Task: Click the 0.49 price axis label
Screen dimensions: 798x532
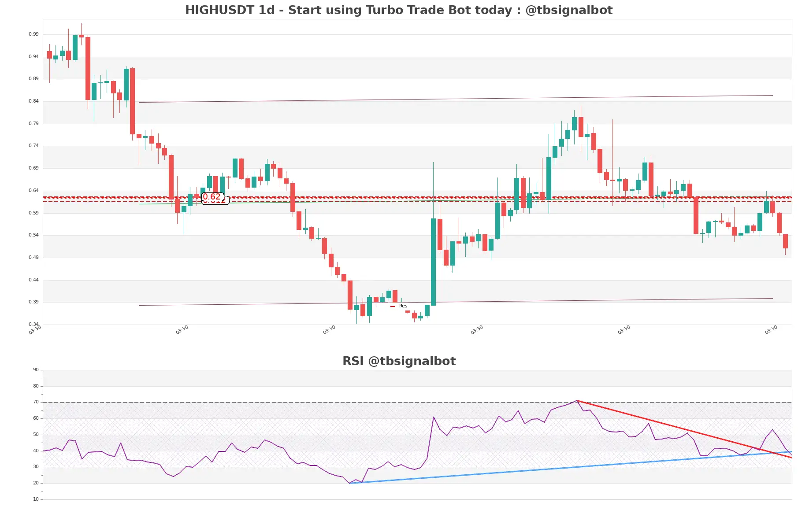Action: point(34,257)
